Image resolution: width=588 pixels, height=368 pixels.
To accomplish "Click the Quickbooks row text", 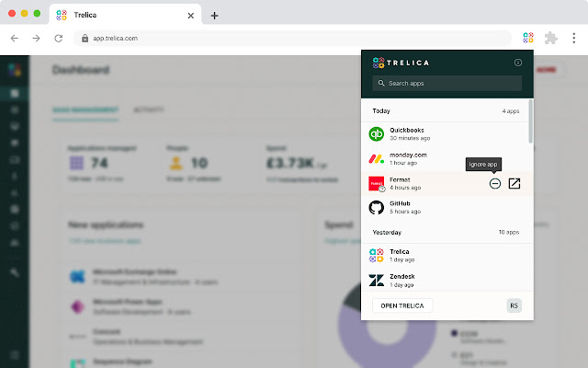I will pos(410,134).
